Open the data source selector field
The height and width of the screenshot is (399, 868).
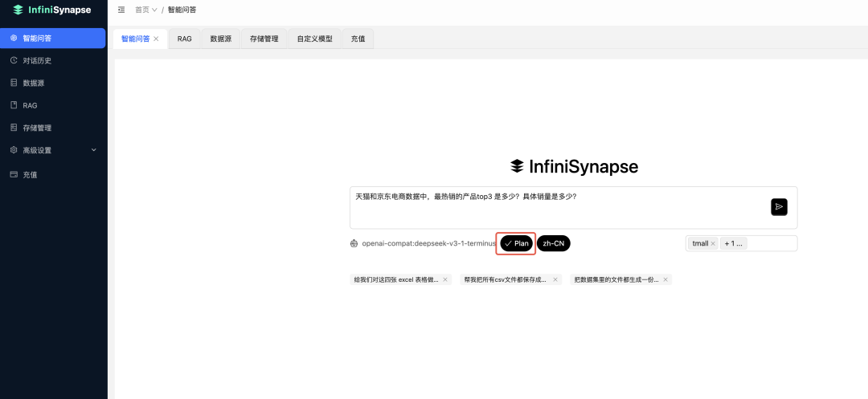point(741,243)
